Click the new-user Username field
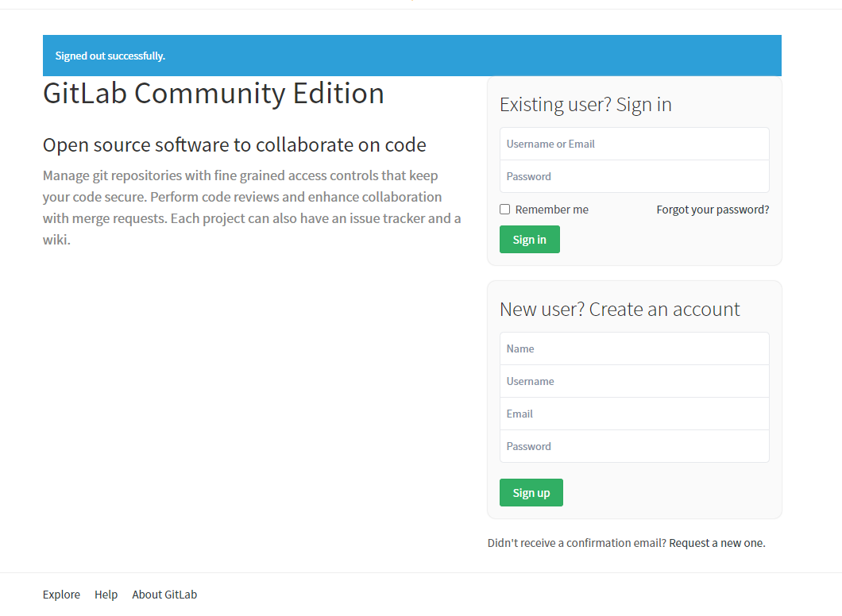842x616 pixels. coord(634,382)
